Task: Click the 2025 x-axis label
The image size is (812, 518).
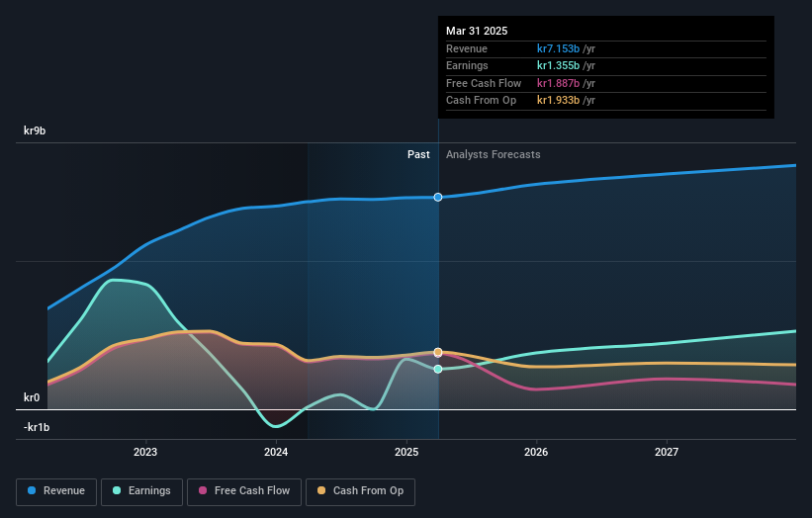Action: point(406,452)
